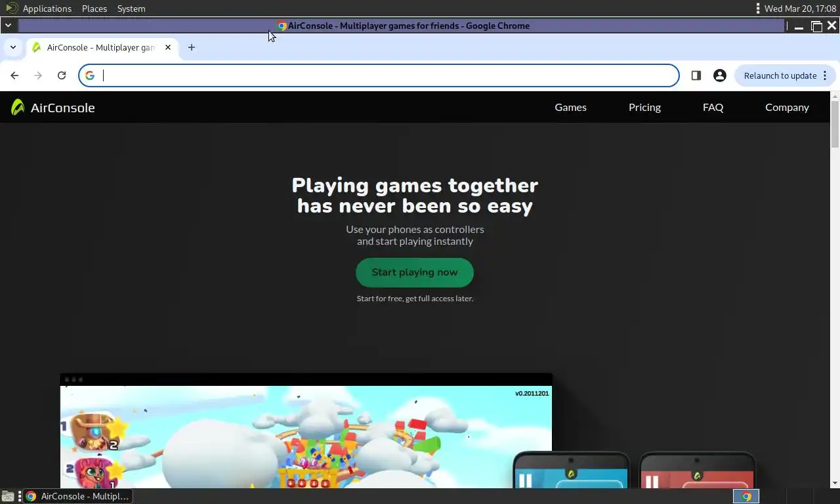
Task: Maximize the Chrome window
Action: tap(816, 26)
